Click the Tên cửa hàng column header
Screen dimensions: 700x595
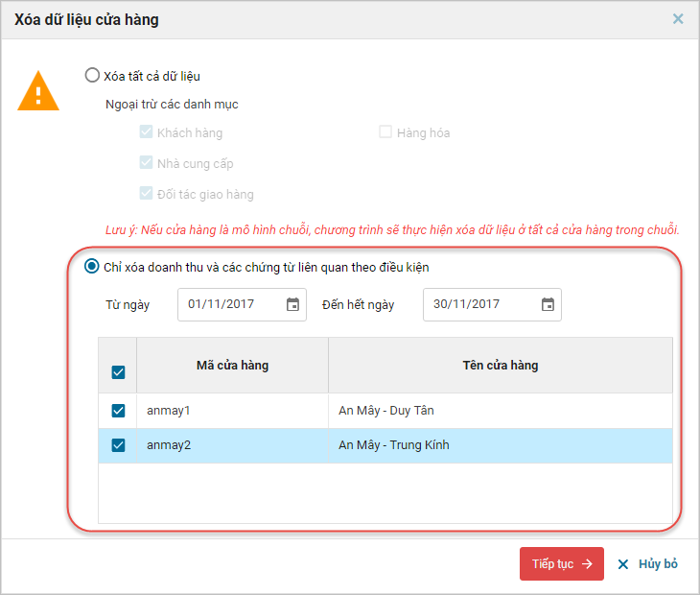point(500,365)
